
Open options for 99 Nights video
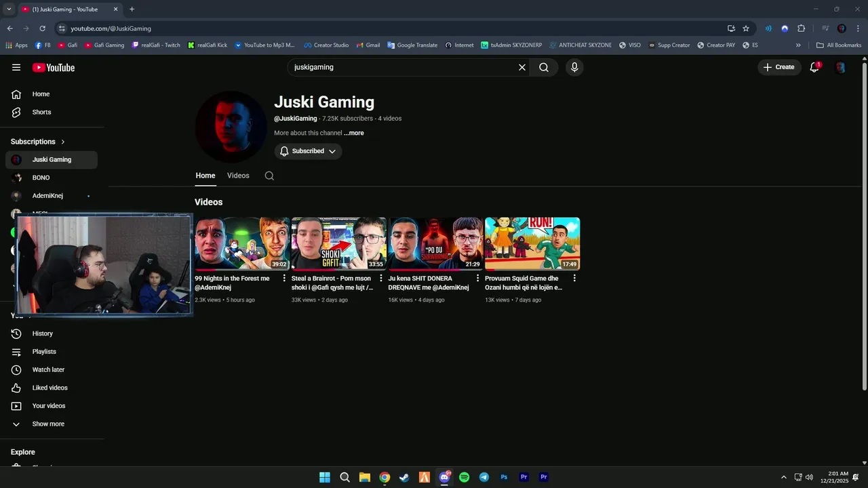[284, 278]
